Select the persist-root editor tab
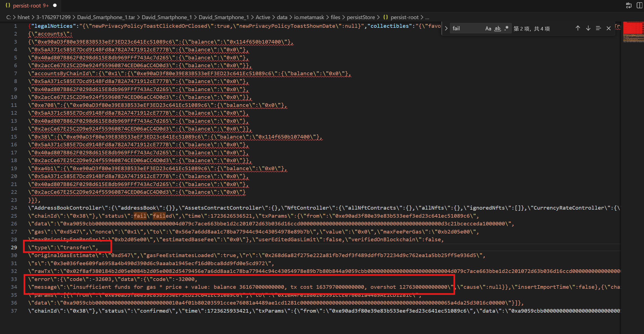Image resolution: width=644 pixels, height=334 pixels. coord(30,6)
